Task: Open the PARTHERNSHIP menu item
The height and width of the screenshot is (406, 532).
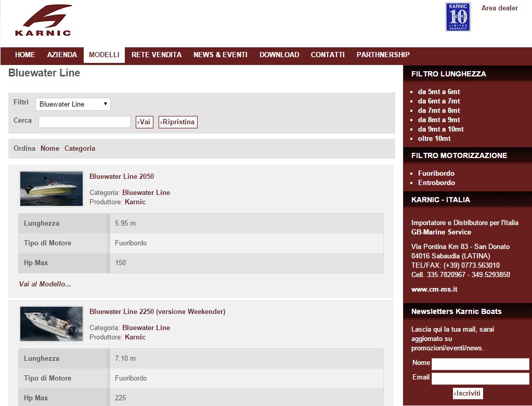Action: coord(383,55)
